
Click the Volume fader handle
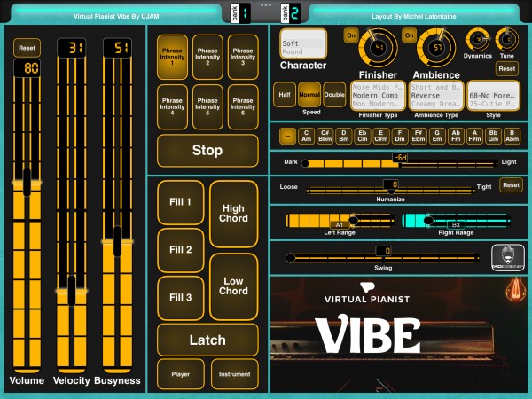(x=27, y=182)
